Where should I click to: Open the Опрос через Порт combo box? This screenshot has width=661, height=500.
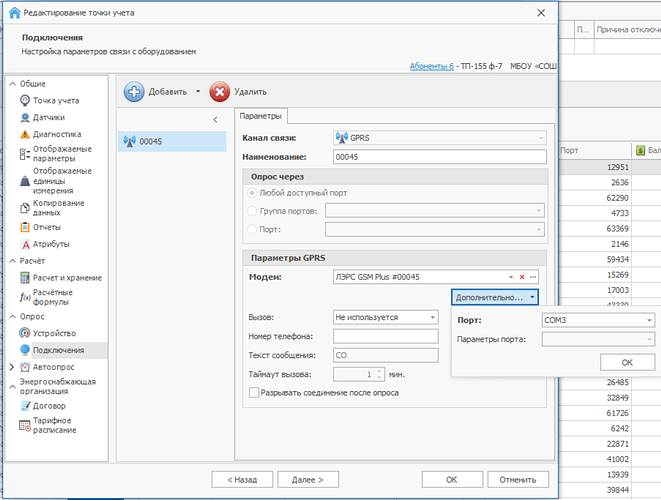[x=435, y=229]
